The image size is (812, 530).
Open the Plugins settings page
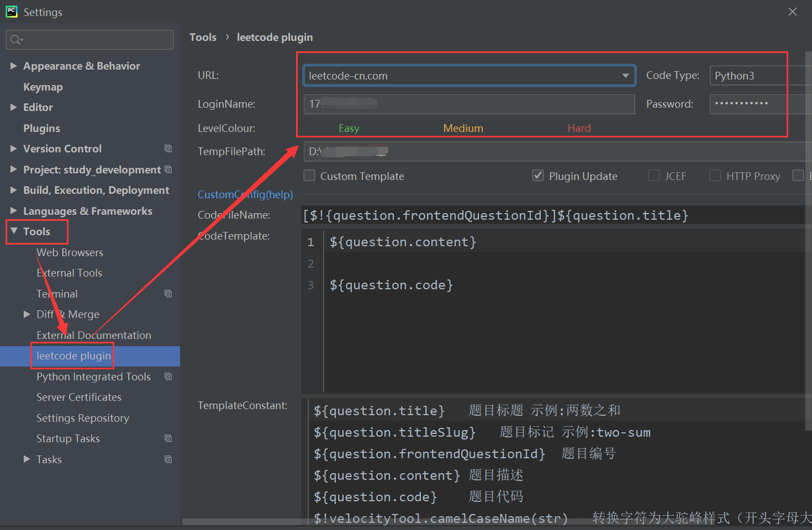point(41,128)
